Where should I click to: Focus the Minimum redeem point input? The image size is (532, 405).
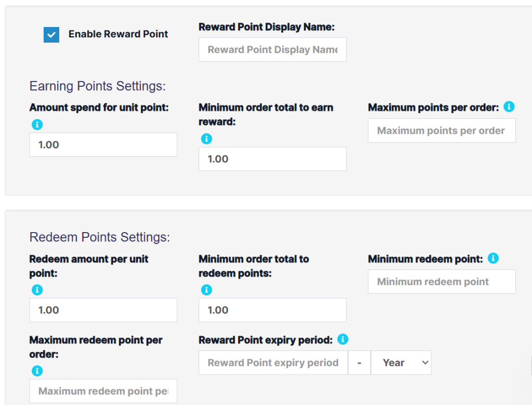point(442,282)
